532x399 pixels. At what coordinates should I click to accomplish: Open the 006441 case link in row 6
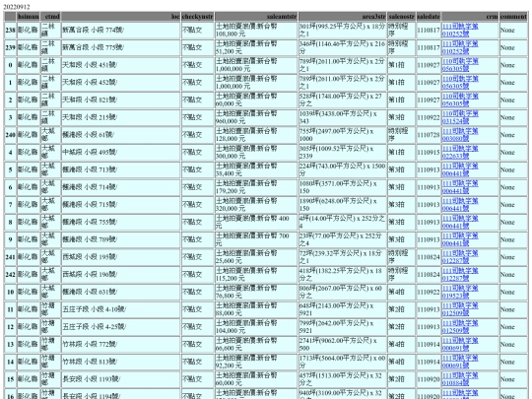pos(460,187)
